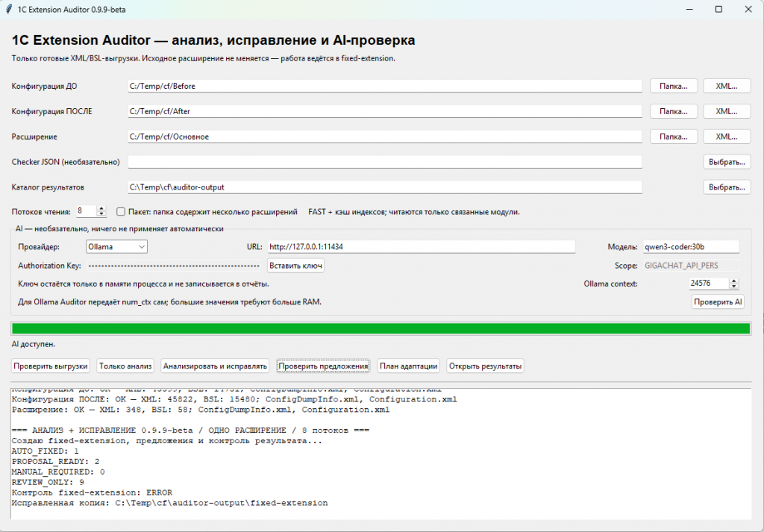Click the 'Создаю fixed-extension' log line
764x532 pixels.
coord(166,441)
